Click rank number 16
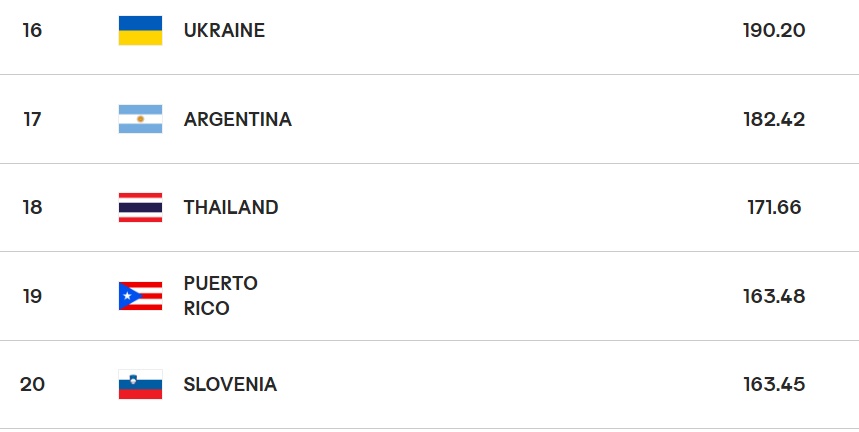 [32, 31]
